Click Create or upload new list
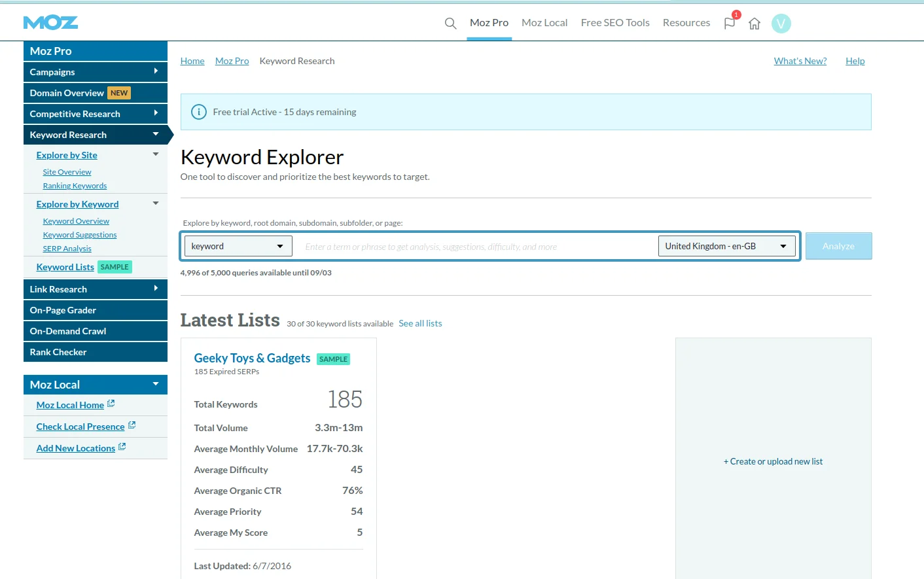Screen dimensions: 924x579 pos(773,461)
